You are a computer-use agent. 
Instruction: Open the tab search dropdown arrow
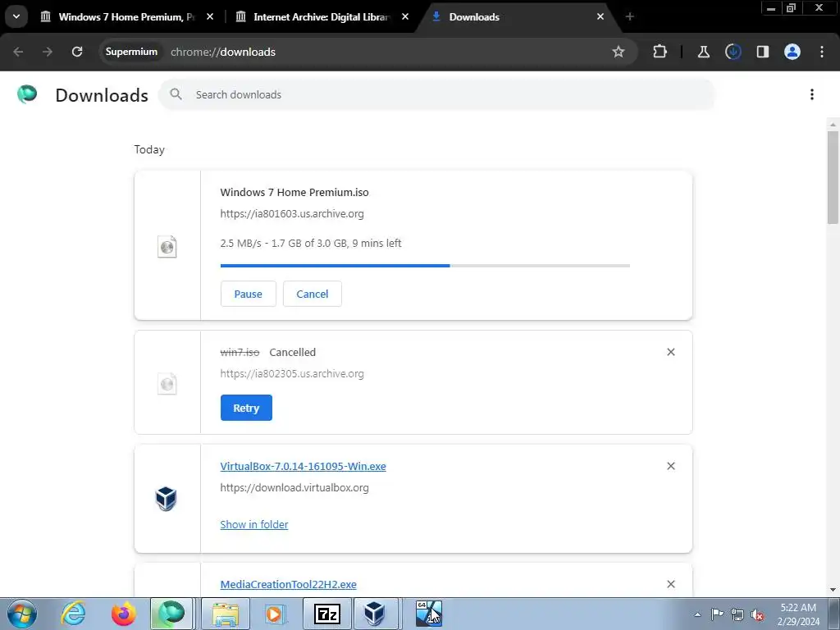tap(16, 16)
